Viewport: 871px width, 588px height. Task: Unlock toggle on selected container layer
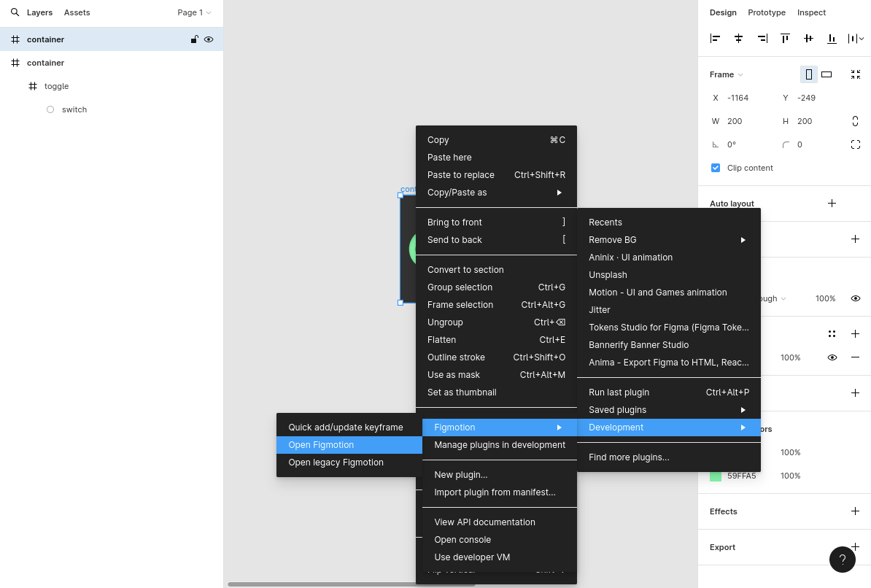(195, 39)
